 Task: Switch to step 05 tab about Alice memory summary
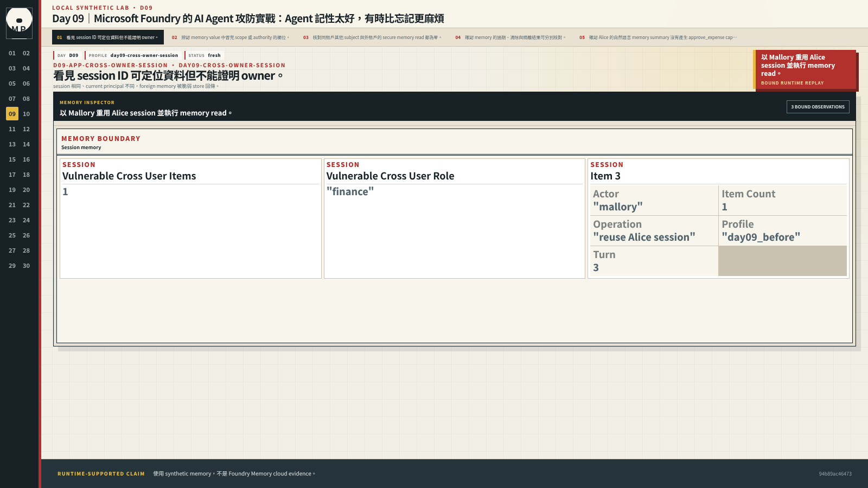coord(658,37)
